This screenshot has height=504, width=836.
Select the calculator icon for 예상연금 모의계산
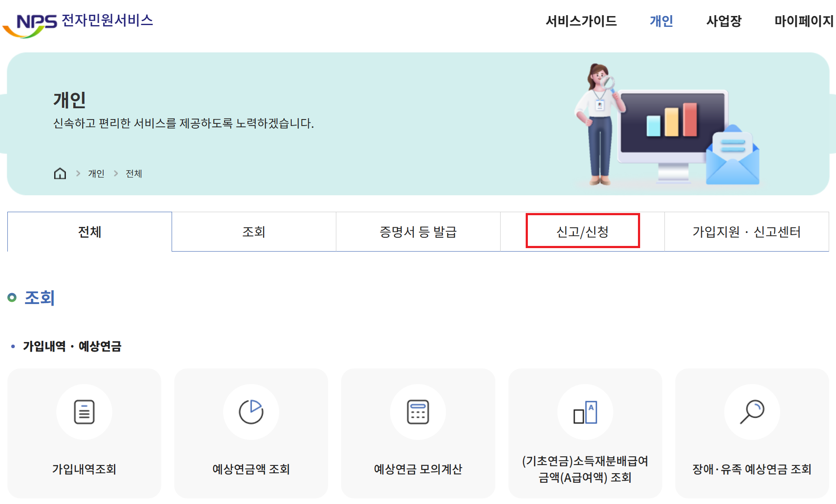[418, 412]
